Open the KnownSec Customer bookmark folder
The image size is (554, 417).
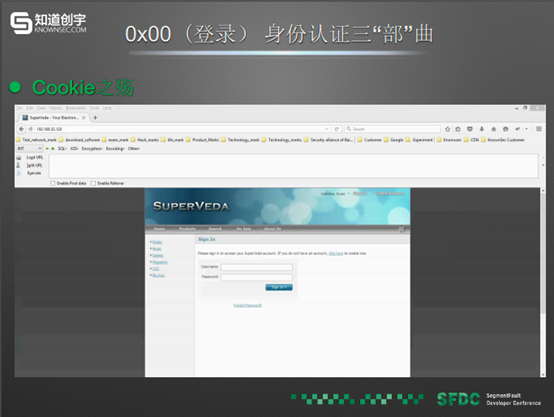click(502, 140)
